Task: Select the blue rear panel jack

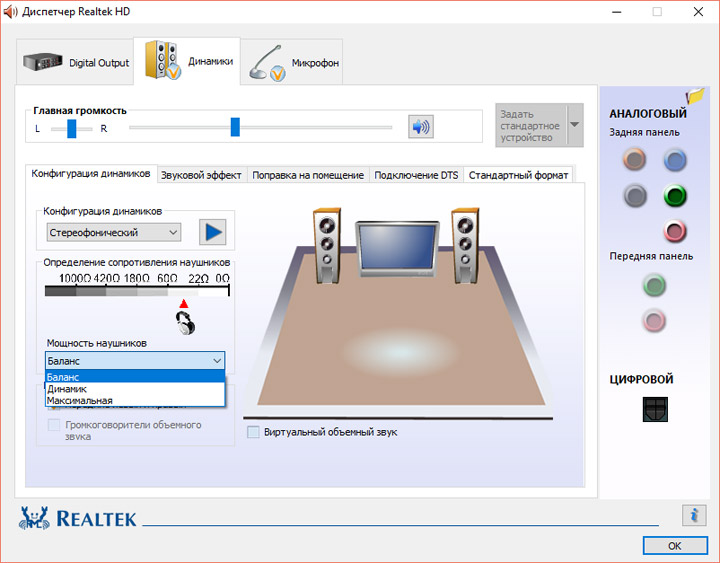Action: tap(675, 160)
